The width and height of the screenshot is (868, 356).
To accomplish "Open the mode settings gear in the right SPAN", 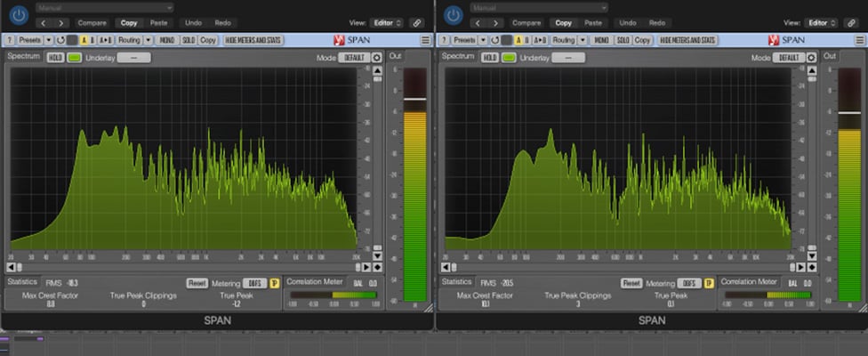I will pyautogui.click(x=812, y=58).
